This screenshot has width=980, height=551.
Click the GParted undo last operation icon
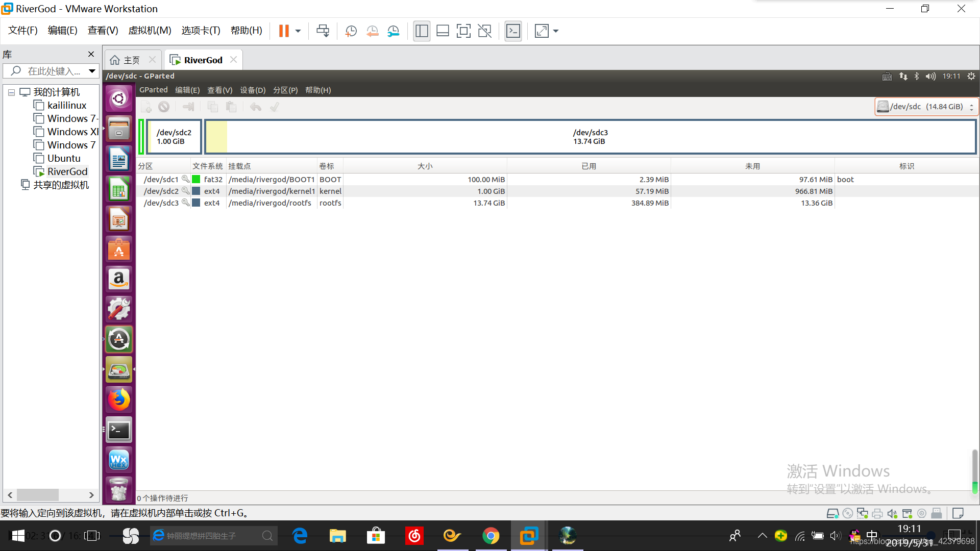(256, 107)
